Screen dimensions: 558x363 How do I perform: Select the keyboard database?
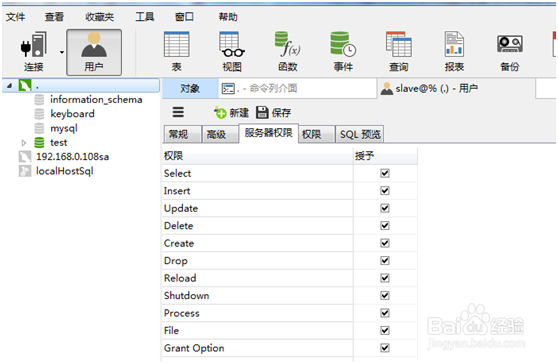pyautogui.click(x=72, y=114)
